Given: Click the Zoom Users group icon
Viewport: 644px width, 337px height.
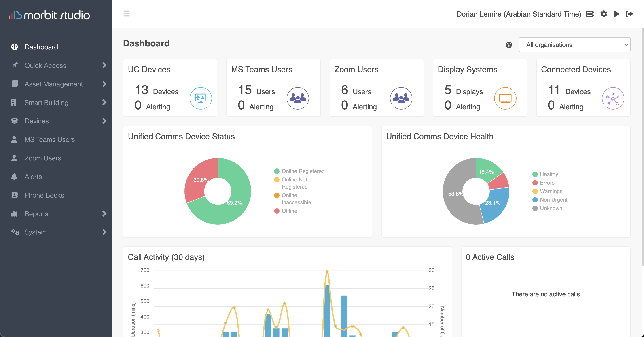Looking at the screenshot, I should point(401,98).
